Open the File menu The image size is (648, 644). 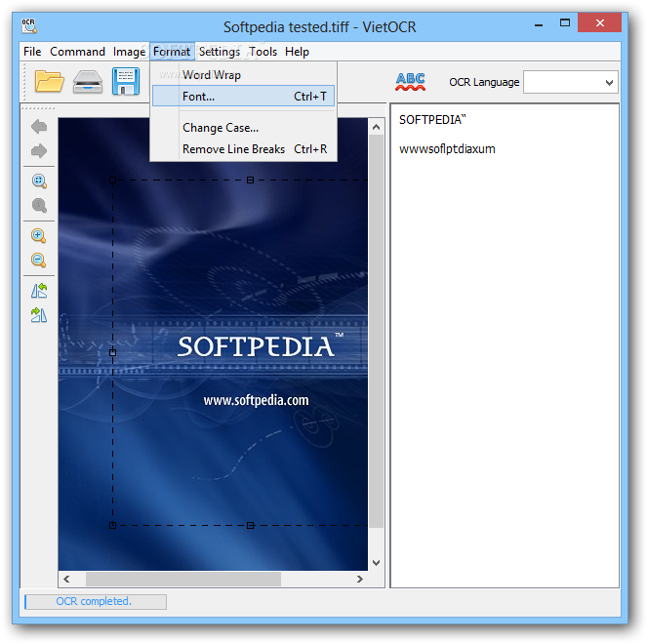tap(32, 52)
